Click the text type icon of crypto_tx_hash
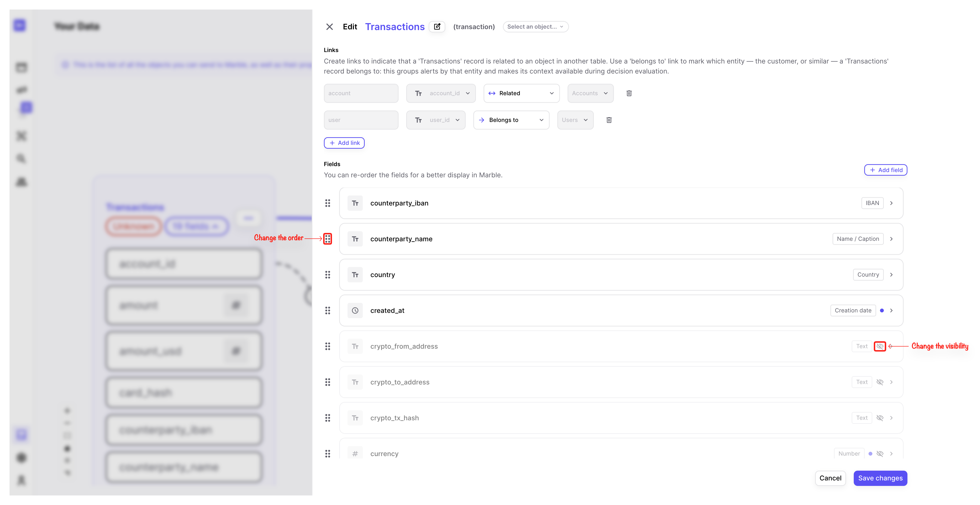Viewport: 980px width, 505px height. [355, 418]
